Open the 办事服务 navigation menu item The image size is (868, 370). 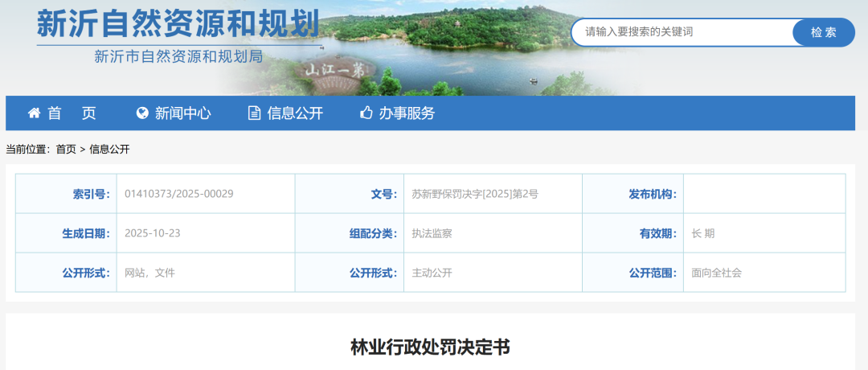pyautogui.click(x=398, y=113)
